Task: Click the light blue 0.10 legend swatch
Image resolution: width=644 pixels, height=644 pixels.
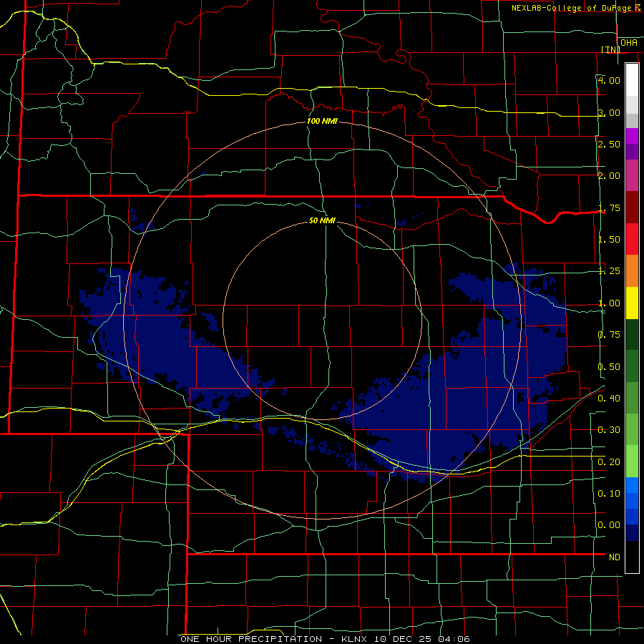Action: pos(632,485)
